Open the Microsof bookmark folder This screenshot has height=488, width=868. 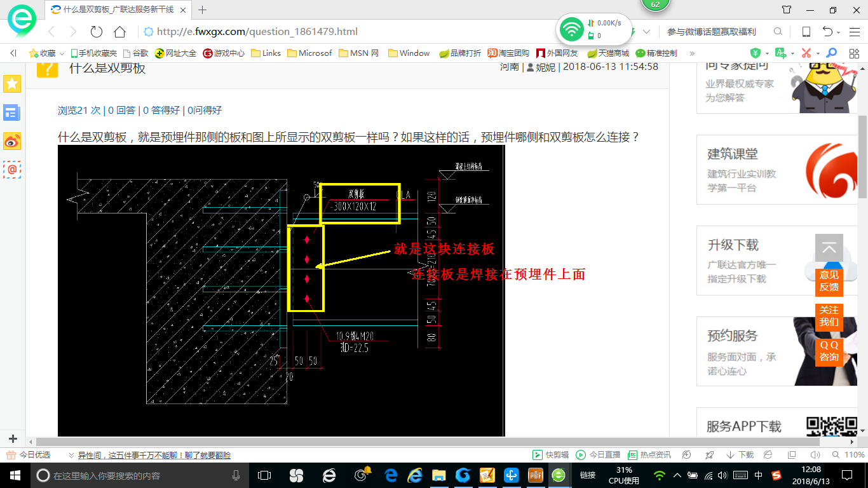coord(310,53)
